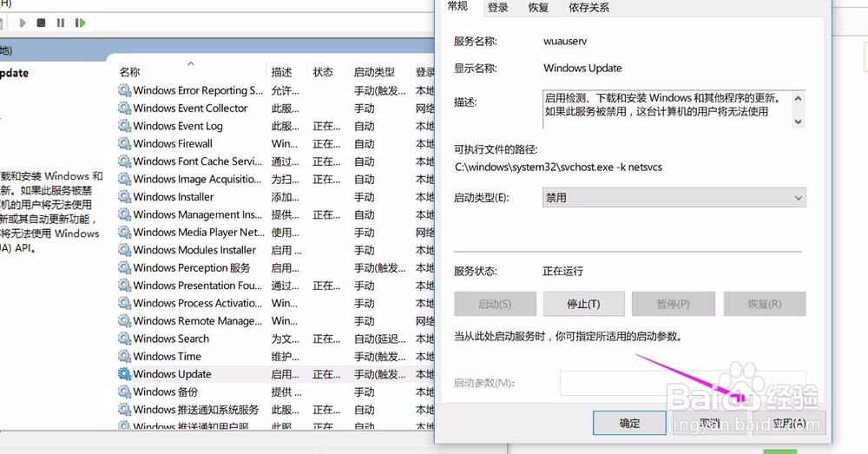Select gear icon of Windows 备份
Image resolution: width=868 pixels, height=454 pixels.
(x=124, y=391)
